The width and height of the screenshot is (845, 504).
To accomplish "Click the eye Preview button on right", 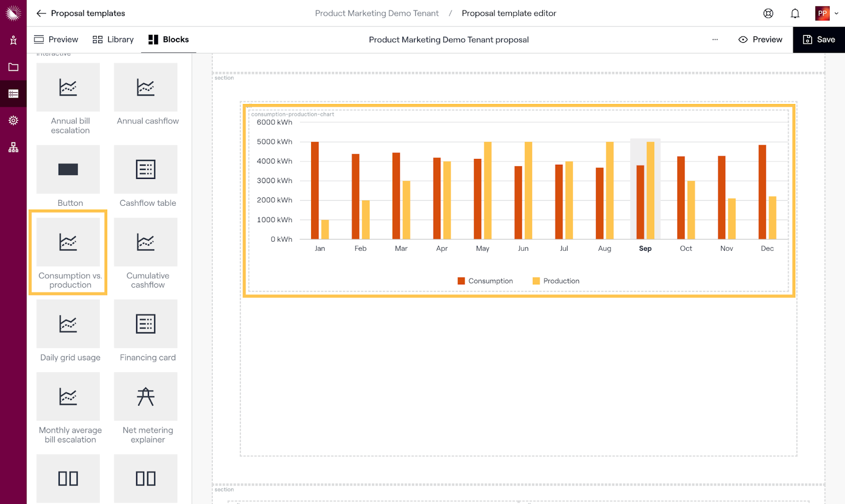I will [x=760, y=40].
